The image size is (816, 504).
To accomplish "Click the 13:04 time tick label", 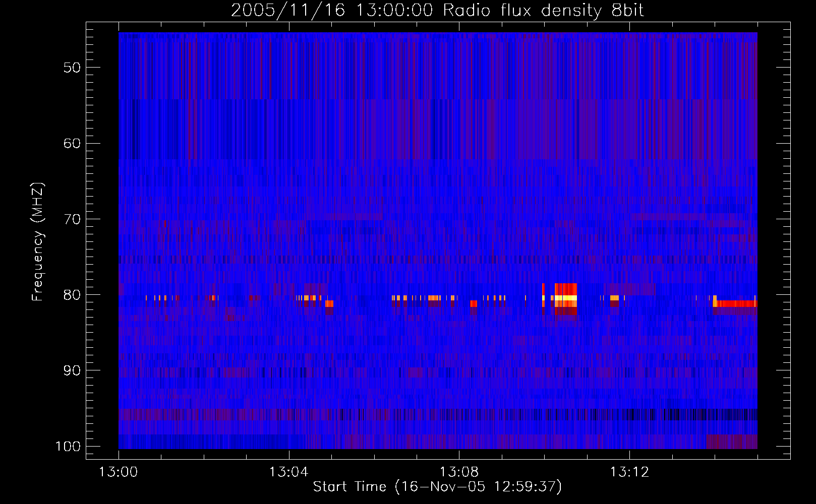I will [x=289, y=472].
